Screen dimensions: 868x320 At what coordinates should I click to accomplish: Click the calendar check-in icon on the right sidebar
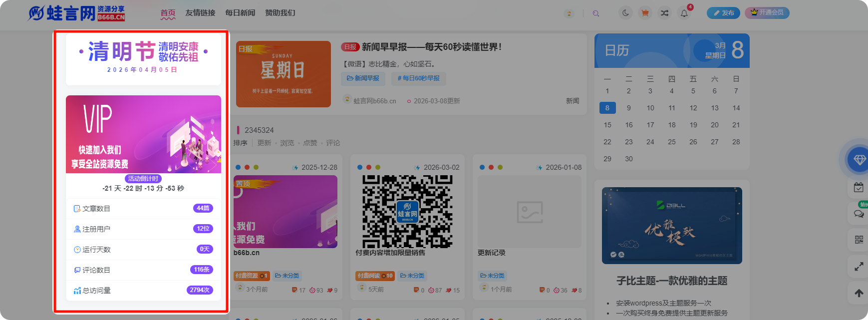pos(859,188)
